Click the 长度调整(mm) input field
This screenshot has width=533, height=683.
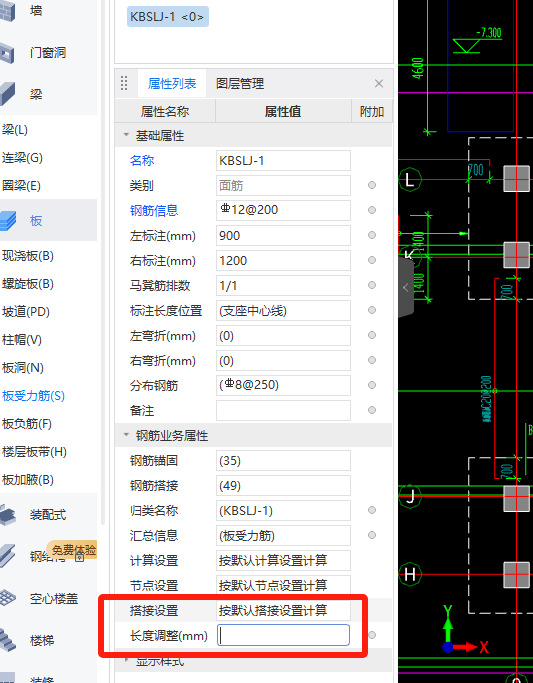tap(283, 635)
